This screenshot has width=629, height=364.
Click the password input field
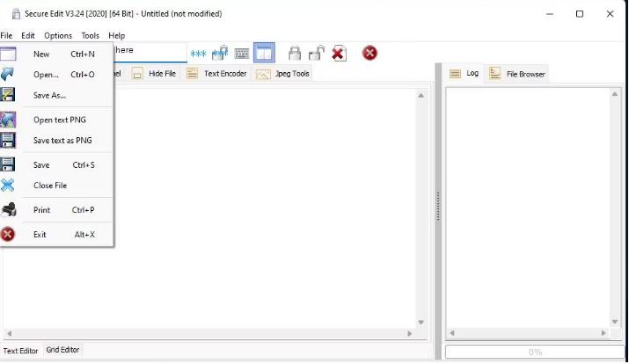150,52
